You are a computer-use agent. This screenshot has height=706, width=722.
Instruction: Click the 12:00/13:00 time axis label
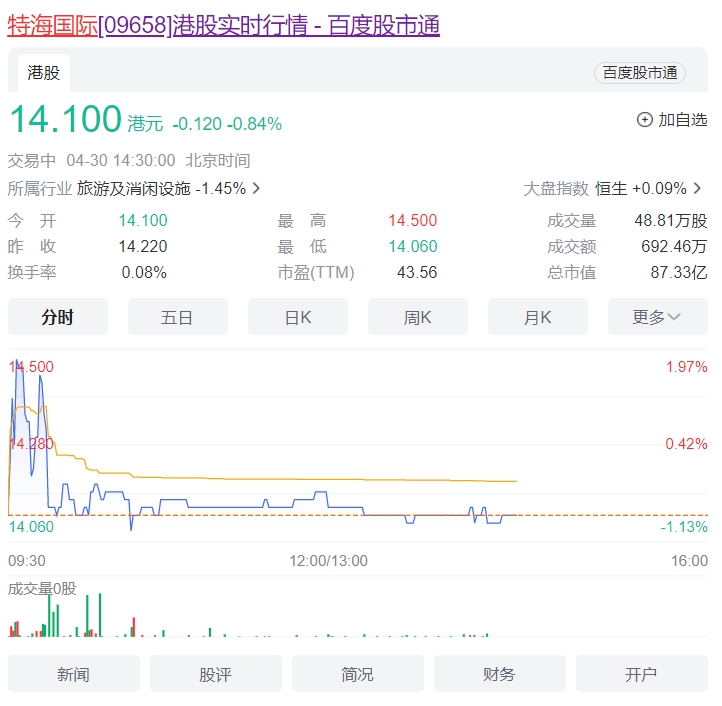point(328,561)
